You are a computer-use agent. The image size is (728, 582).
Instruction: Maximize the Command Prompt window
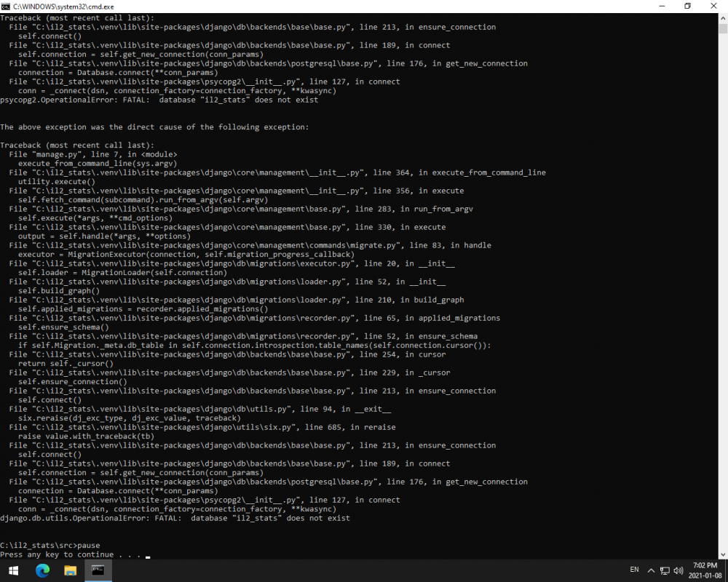[x=687, y=6]
